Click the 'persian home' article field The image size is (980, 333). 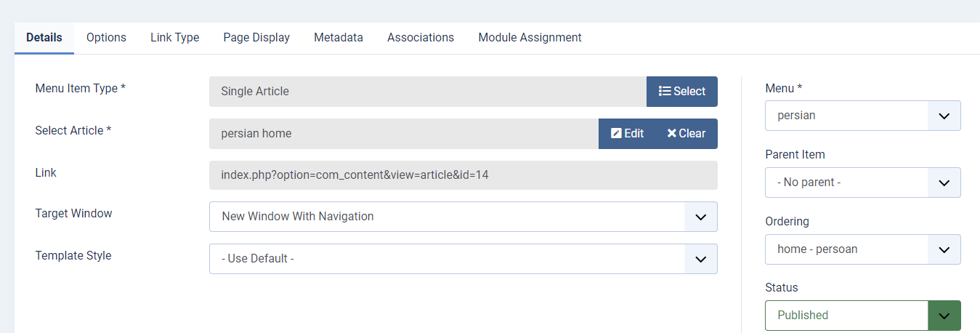pos(404,134)
